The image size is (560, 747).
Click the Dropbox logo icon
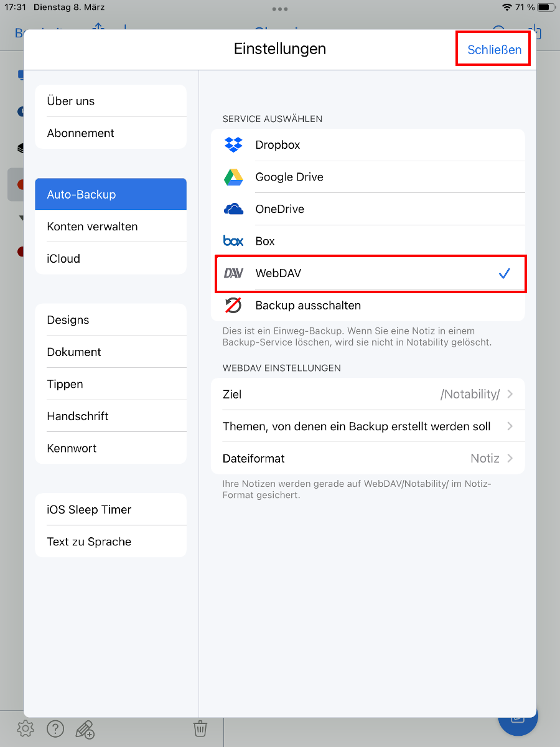pyautogui.click(x=233, y=144)
